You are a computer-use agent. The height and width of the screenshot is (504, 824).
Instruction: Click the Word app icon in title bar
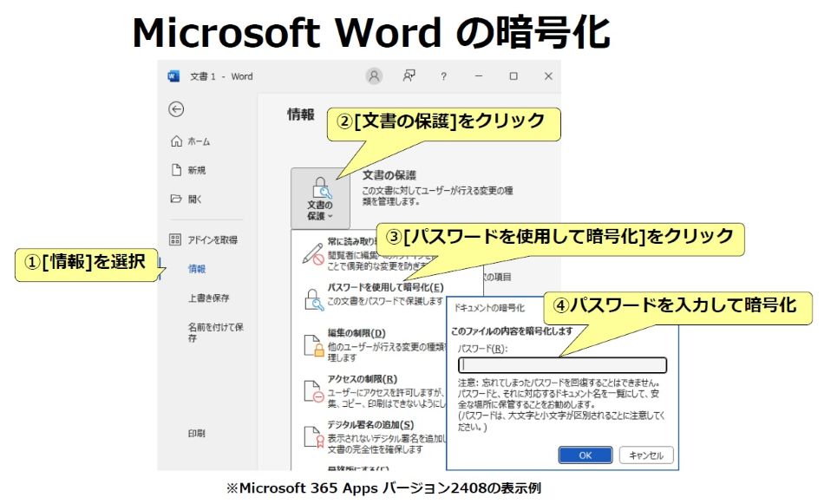click(x=173, y=76)
